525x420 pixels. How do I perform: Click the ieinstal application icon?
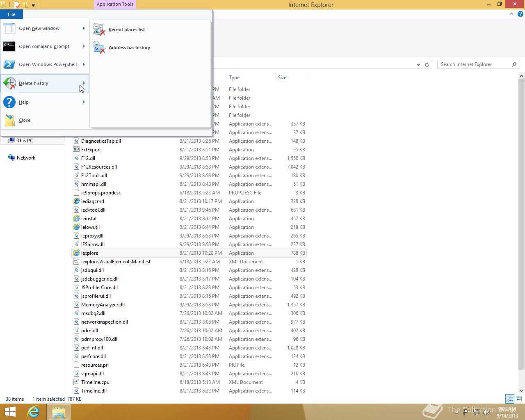coord(76,219)
